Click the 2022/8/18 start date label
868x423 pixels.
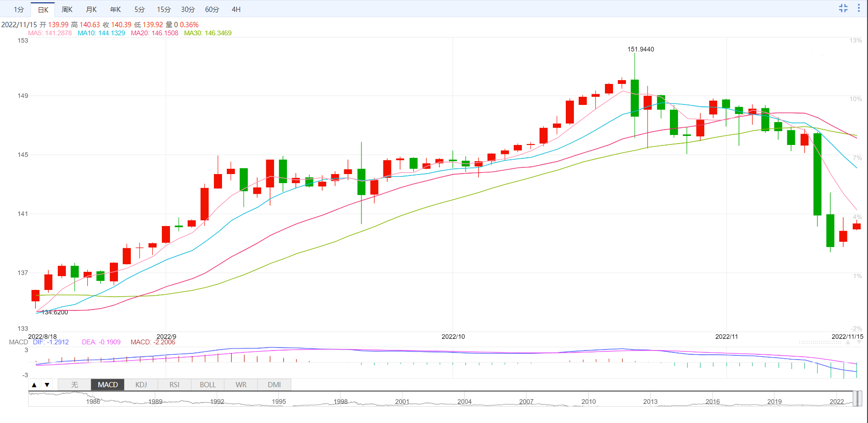tap(42, 336)
